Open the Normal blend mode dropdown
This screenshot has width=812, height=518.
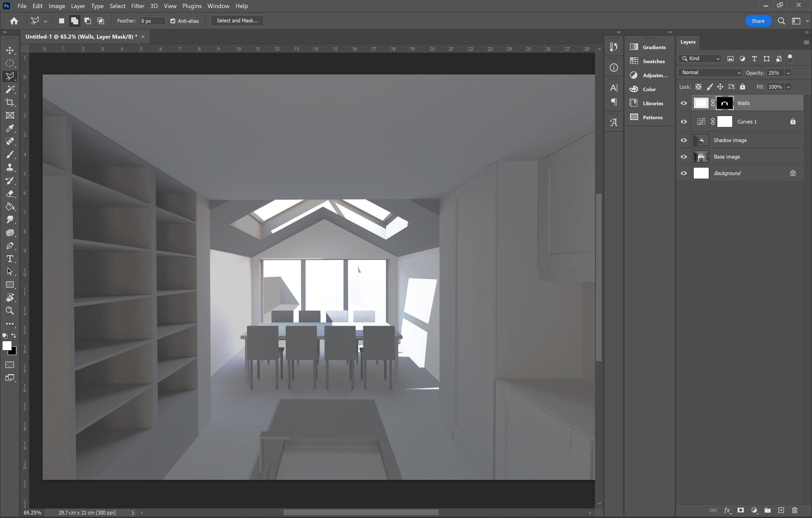710,72
